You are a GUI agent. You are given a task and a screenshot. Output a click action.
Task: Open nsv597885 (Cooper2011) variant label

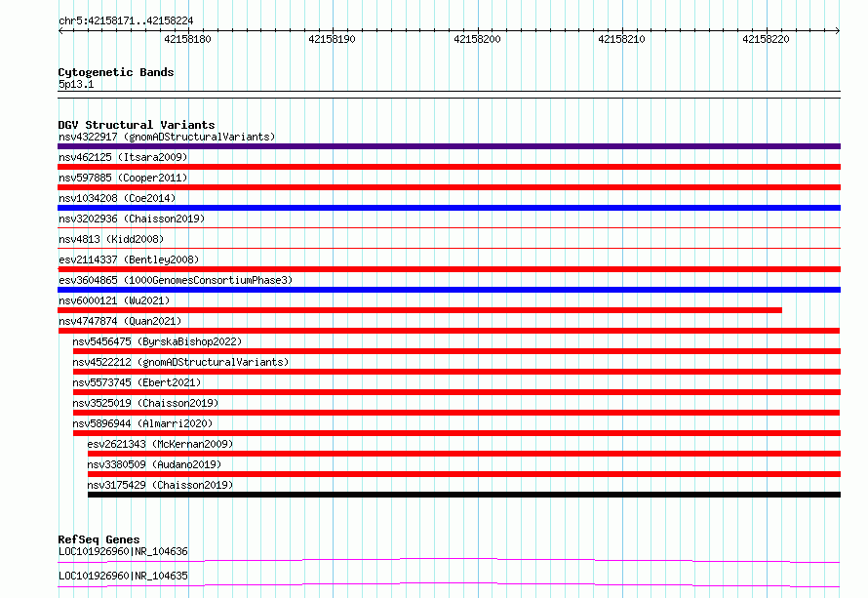pos(123,178)
